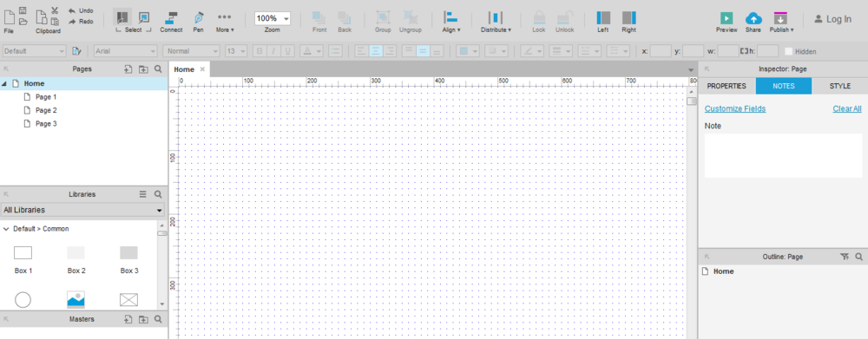
Task: Click the Customize Fields link
Action: point(735,109)
